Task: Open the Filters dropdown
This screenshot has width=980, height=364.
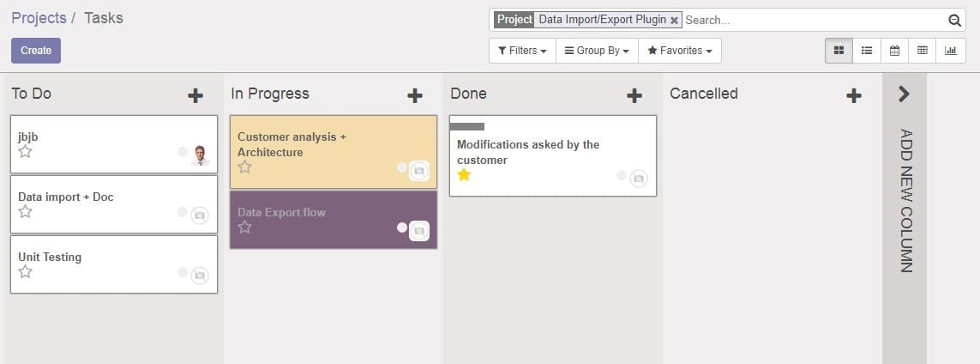Action: pyautogui.click(x=522, y=51)
